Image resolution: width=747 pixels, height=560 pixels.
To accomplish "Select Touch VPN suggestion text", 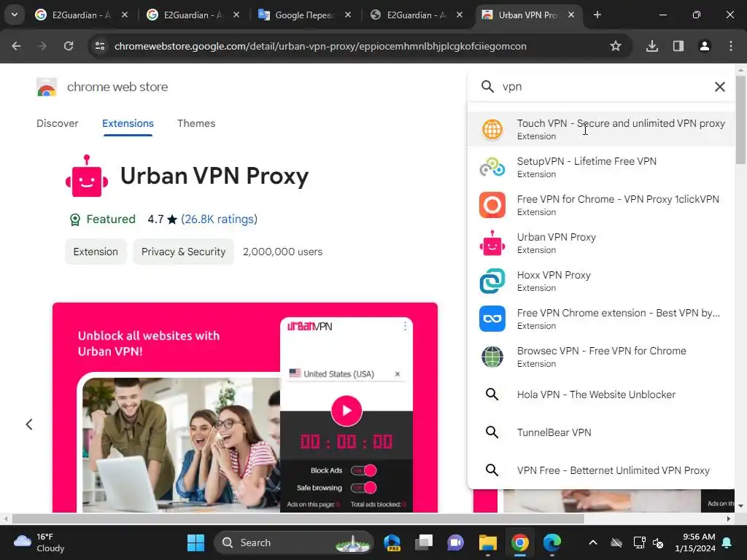I will pyautogui.click(x=621, y=123).
